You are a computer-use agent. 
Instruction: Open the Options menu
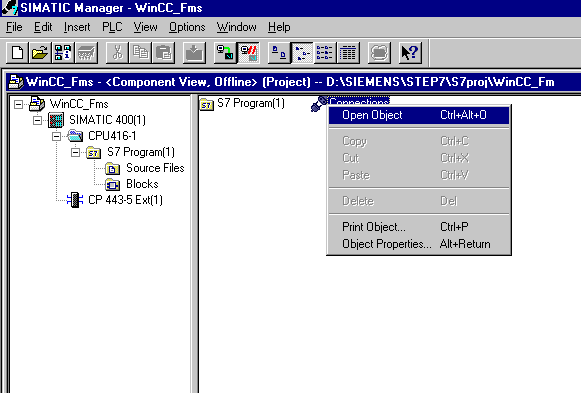pyautogui.click(x=187, y=27)
